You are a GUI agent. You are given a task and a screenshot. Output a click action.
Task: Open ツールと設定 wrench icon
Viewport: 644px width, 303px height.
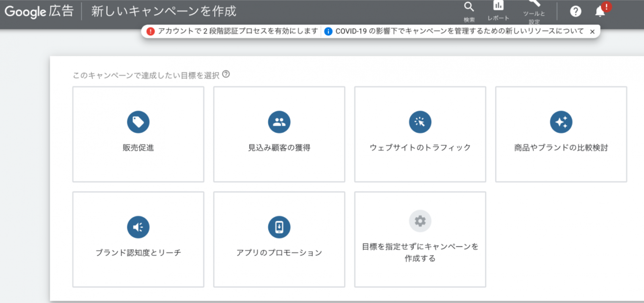point(534,3)
